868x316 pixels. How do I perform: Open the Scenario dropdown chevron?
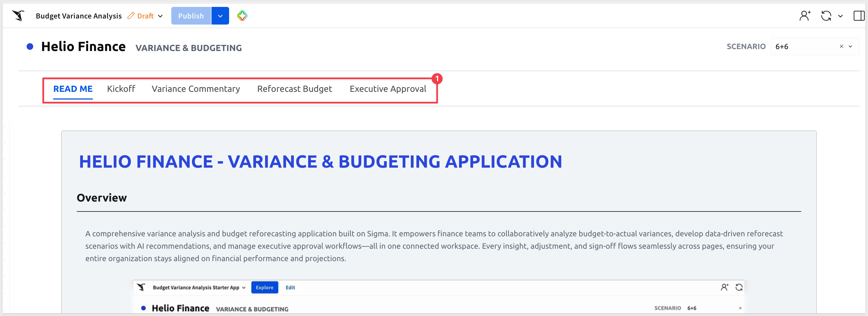(x=850, y=47)
